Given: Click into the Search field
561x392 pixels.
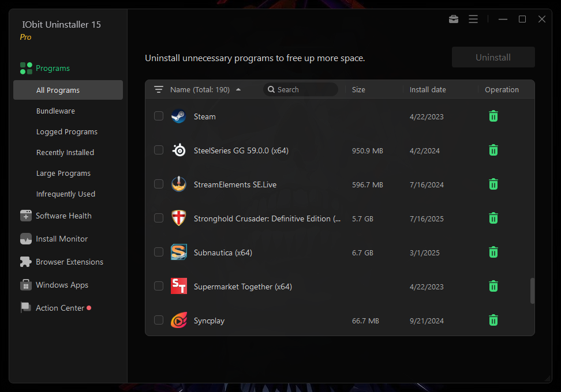Looking at the screenshot, I should coord(301,89).
